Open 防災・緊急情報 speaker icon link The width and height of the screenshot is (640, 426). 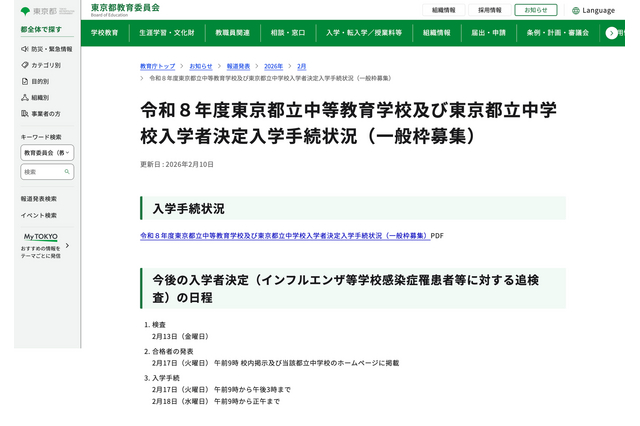24,49
